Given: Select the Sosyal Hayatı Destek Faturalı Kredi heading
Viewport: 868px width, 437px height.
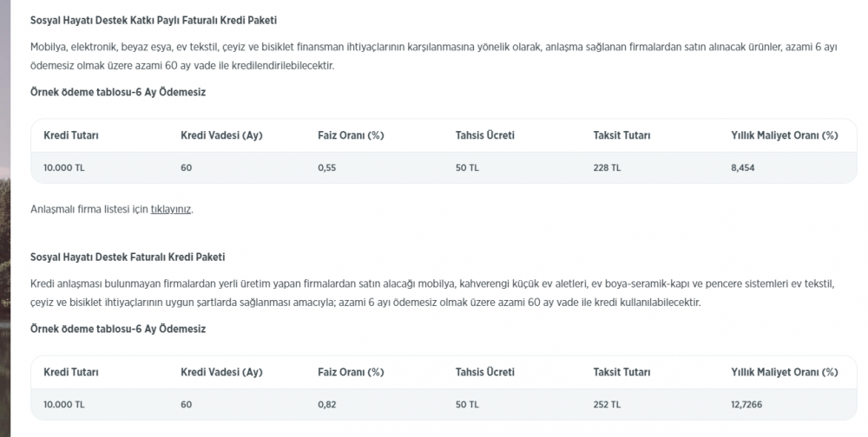Looking at the screenshot, I should click(128, 258).
